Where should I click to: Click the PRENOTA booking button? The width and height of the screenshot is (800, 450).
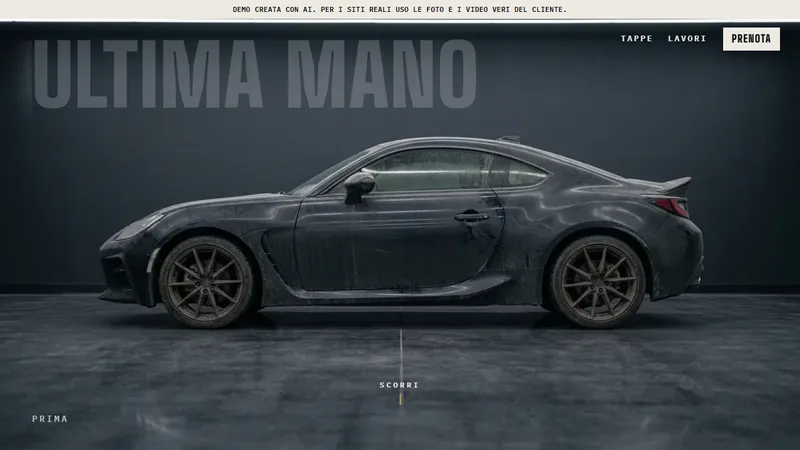[x=751, y=39]
